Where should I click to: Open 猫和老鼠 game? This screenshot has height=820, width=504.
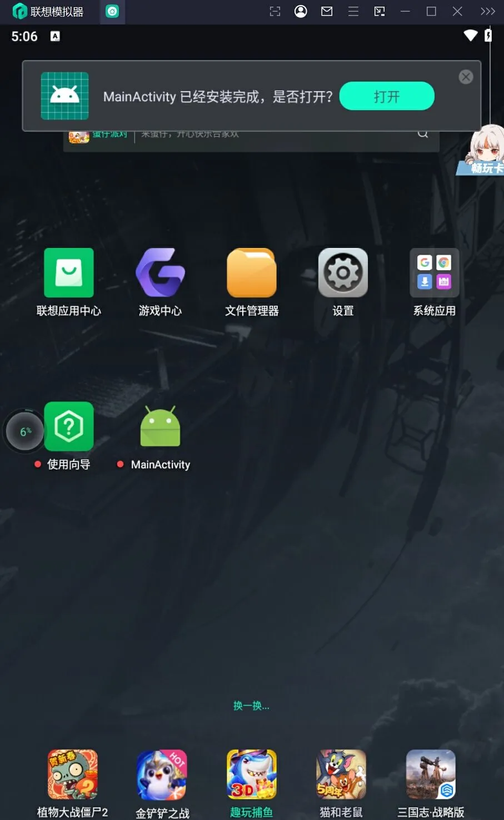coord(341,774)
